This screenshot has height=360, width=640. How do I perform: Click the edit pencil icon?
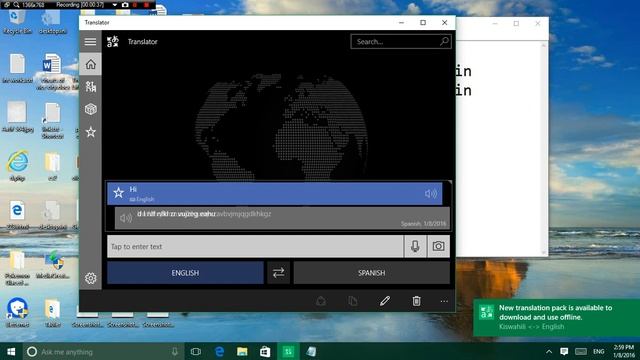pos(384,301)
